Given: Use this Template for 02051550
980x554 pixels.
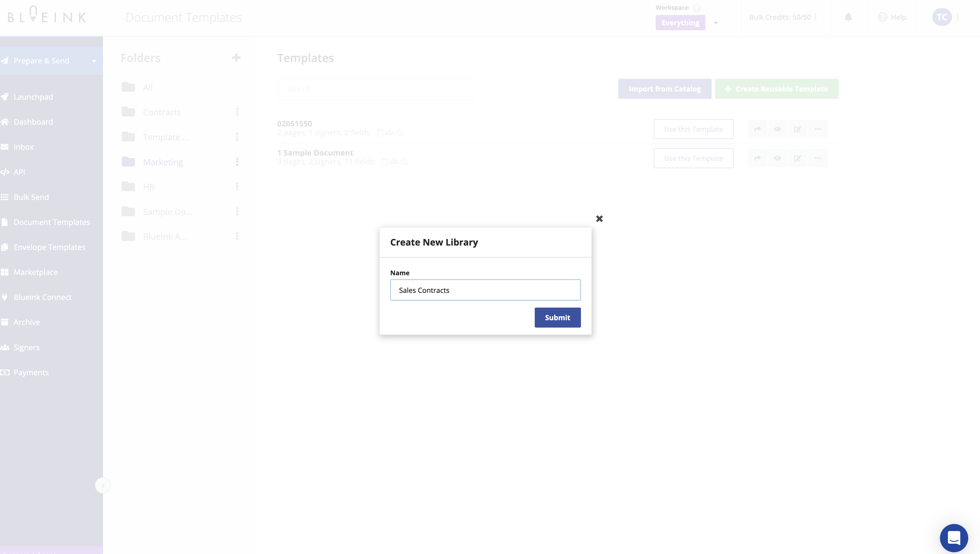Looking at the screenshot, I should pyautogui.click(x=693, y=129).
